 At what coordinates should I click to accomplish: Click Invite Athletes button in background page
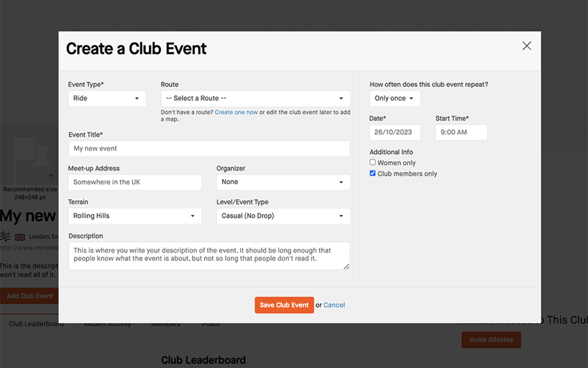tap(491, 339)
